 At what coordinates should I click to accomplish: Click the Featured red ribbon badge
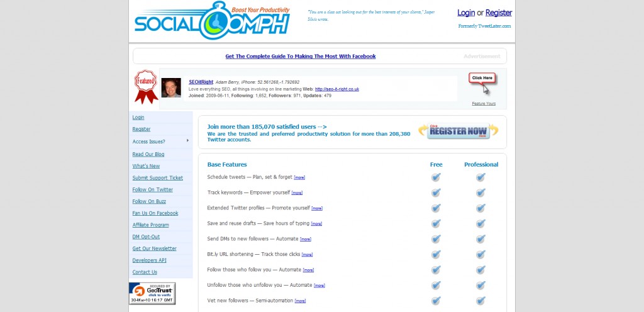click(x=146, y=87)
